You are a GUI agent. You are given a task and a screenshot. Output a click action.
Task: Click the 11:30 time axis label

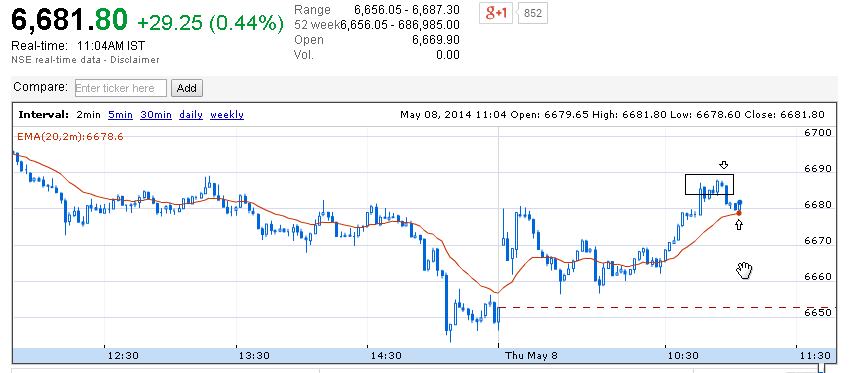tap(815, 356)
